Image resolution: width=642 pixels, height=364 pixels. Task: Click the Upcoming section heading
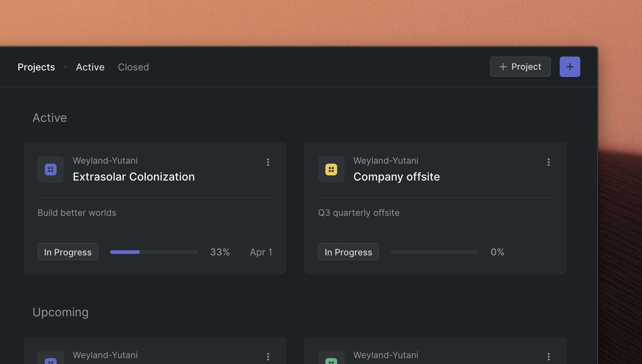(61, 312)
